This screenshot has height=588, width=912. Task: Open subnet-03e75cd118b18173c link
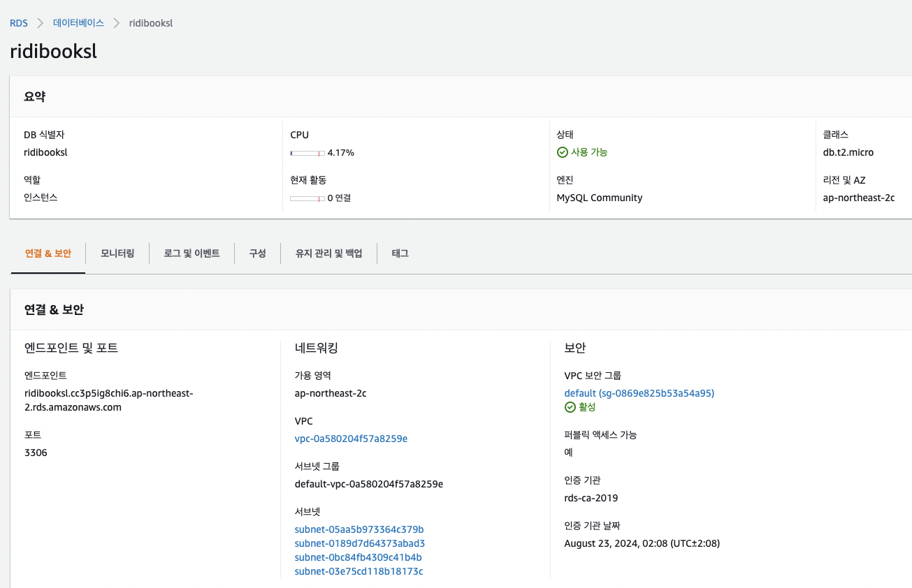point(359,571)
